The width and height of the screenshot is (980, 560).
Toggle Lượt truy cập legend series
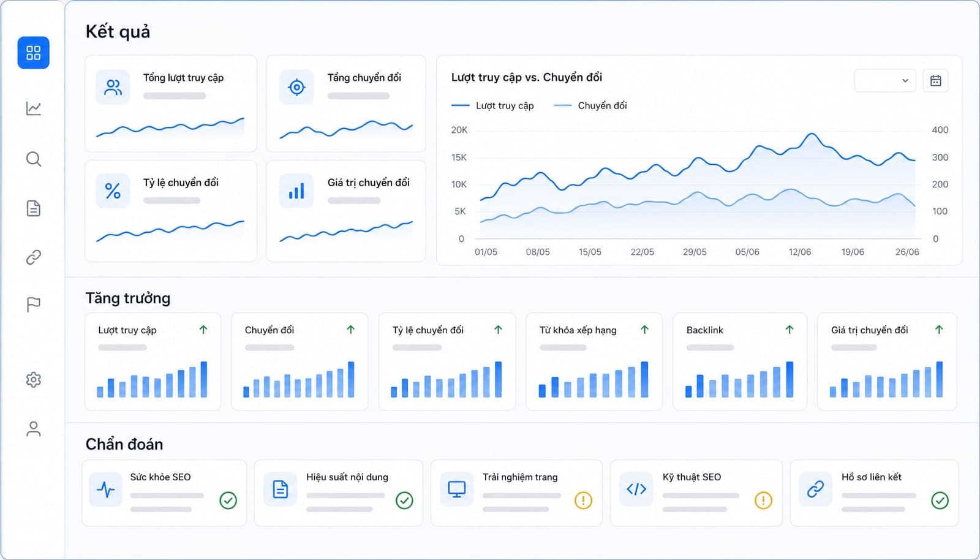pos(492,105)
